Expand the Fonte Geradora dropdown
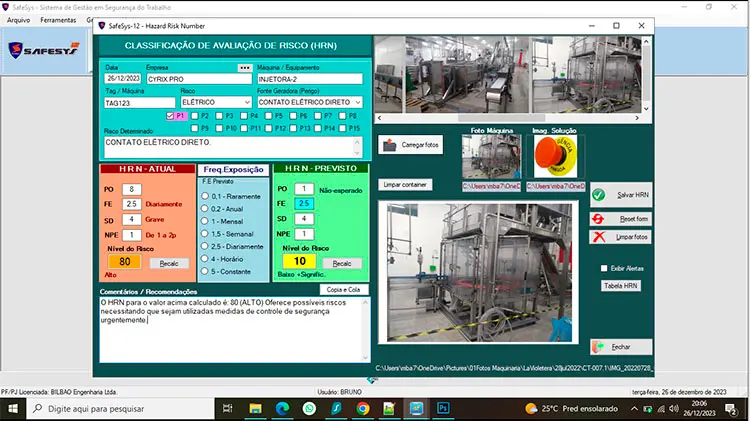The height and width of the screenshot is (421, 750). point(359,102)
